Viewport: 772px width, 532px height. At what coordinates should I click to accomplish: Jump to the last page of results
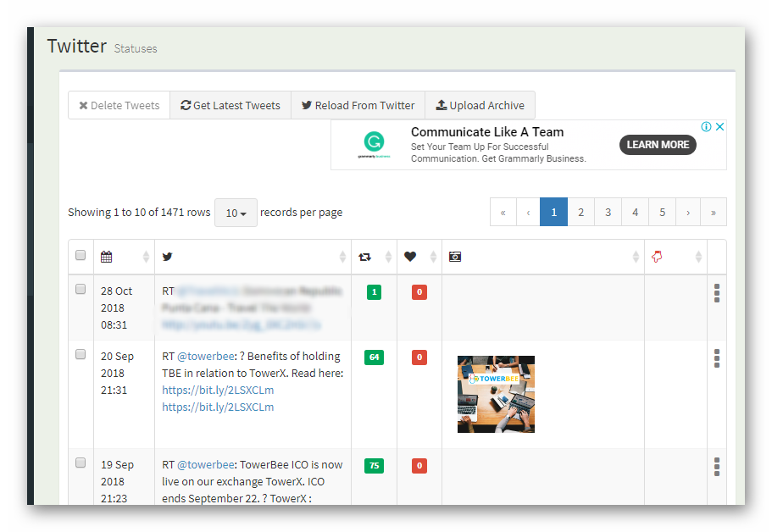point(714,212)
